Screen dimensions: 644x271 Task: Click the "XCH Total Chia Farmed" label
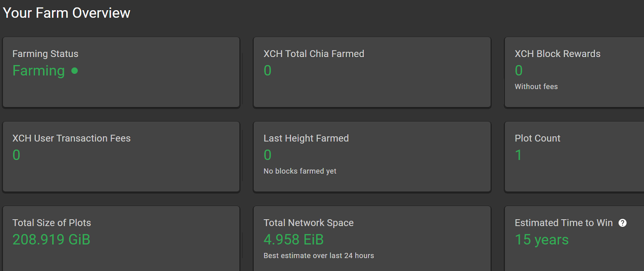(x=313, y=54)
